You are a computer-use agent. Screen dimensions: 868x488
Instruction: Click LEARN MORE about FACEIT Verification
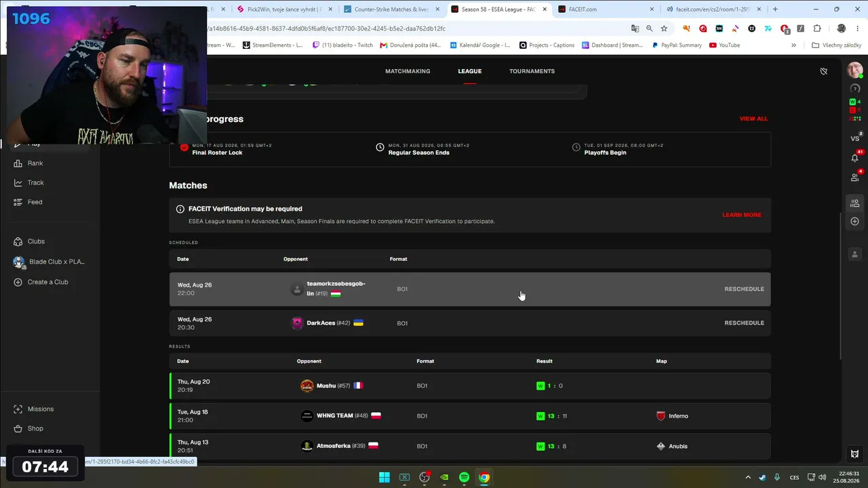(741, 215)
